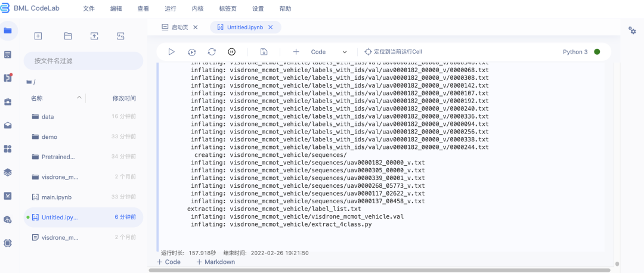This screenshot has height=273, width=644.
Task: Select Untitled.ipy... in file list
Action: (83, 217)
